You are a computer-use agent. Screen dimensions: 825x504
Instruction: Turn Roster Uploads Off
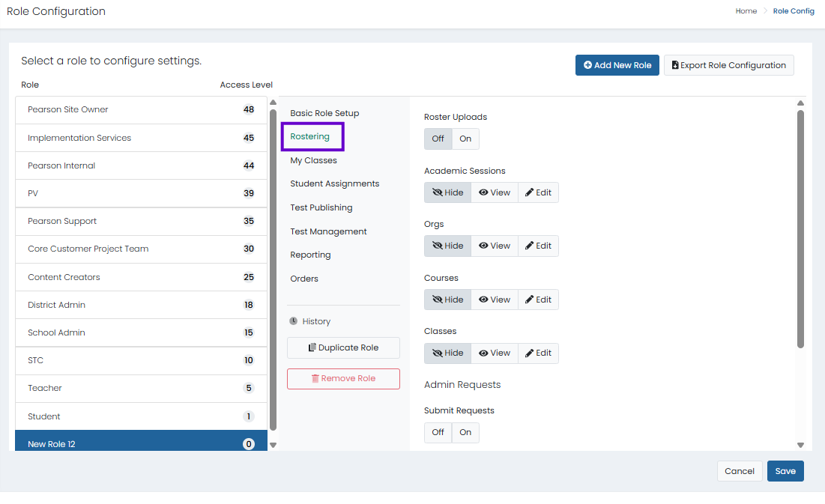pos(438,139)
